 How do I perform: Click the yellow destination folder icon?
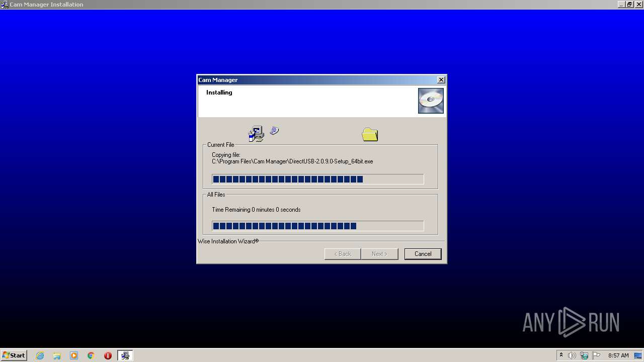(370, 134)
